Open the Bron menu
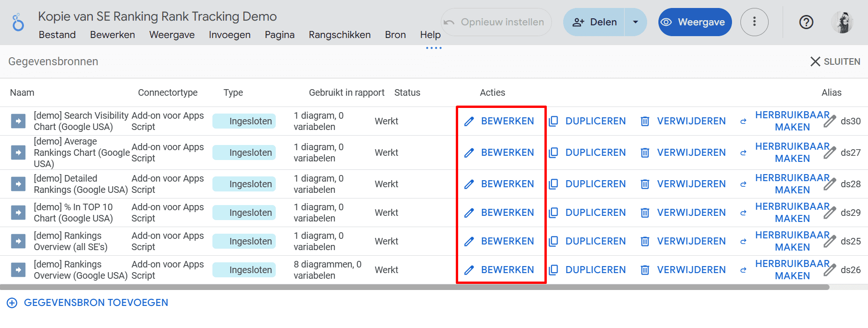This screenshot has width=868, height=328. [x=395, y=35]
